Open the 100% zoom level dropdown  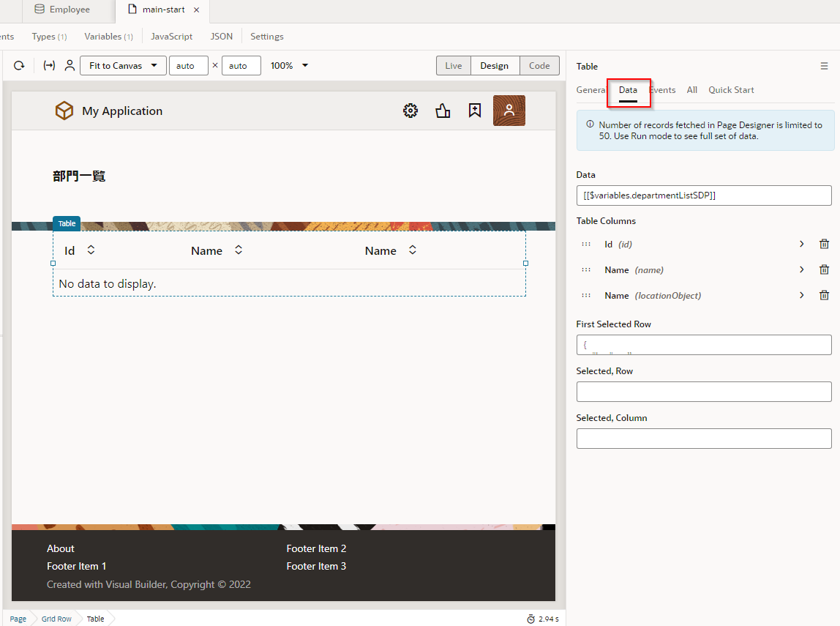(x=290, y=66)
